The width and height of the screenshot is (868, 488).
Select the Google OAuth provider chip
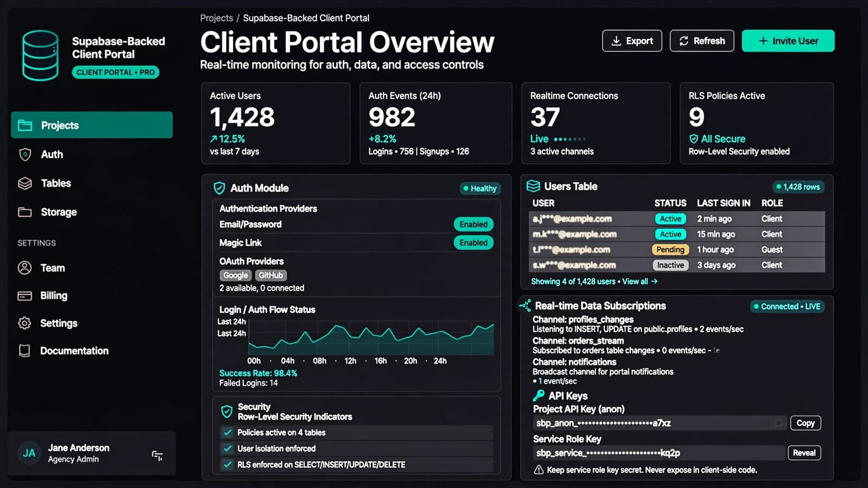(x=235, y=275)
